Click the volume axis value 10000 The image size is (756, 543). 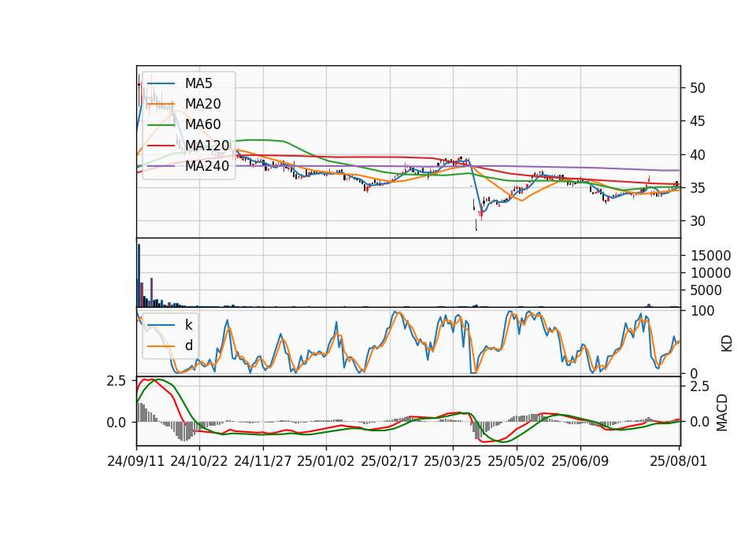(x=710, y=273)
